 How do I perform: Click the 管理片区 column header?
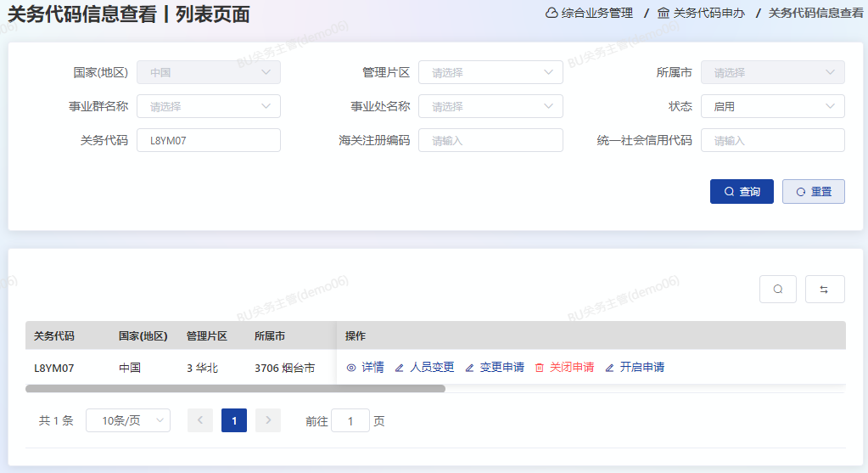click(x=207, y=336)
